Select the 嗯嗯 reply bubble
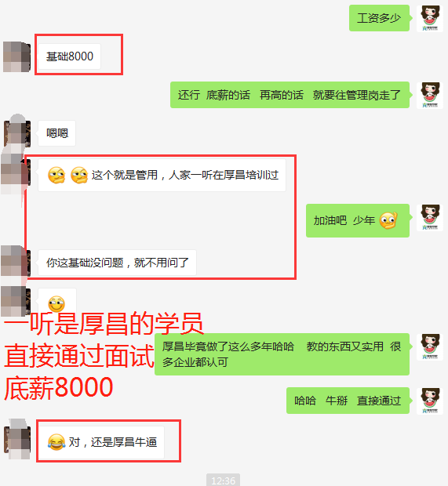This screenshot has width=448, height=486. 57,133
